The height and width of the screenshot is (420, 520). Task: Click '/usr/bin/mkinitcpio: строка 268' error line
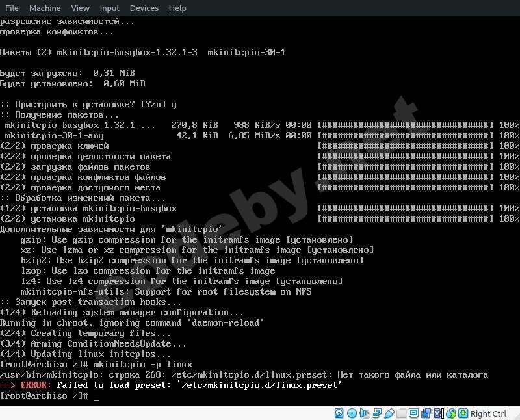click(244, 375)
